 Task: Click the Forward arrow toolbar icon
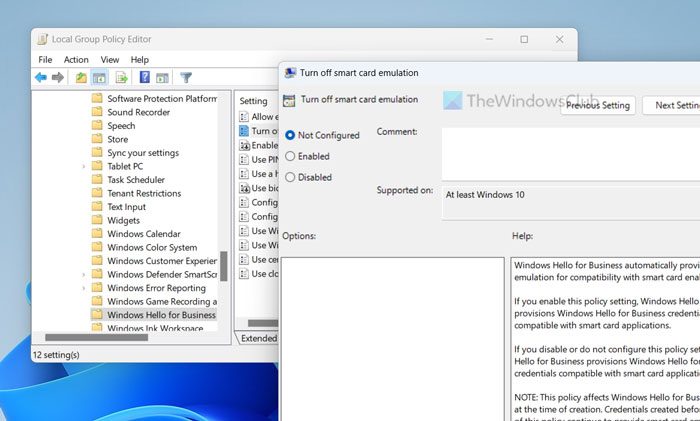click(x=58, y=78)
